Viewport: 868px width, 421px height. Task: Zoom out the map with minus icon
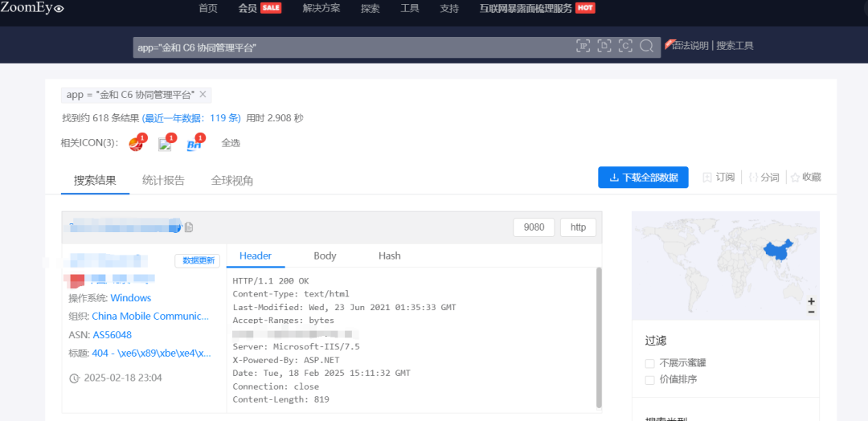coord(811,312)
